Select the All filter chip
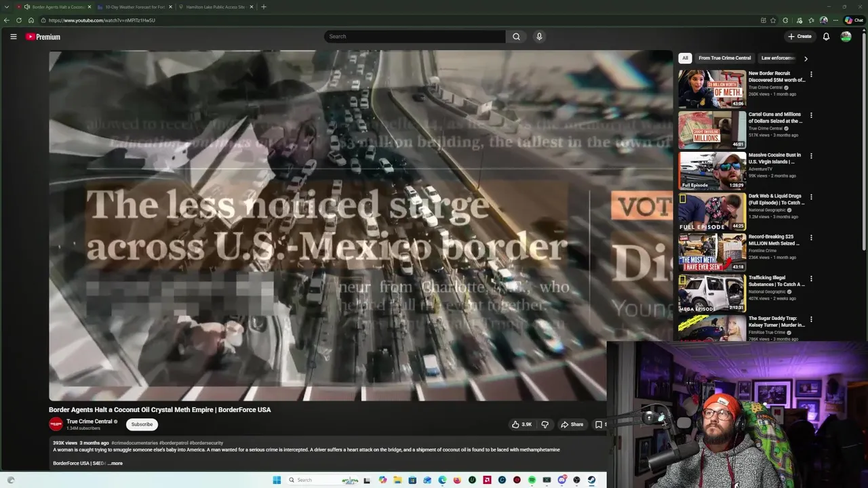The image size is (868, 488). tap(685, 58)
